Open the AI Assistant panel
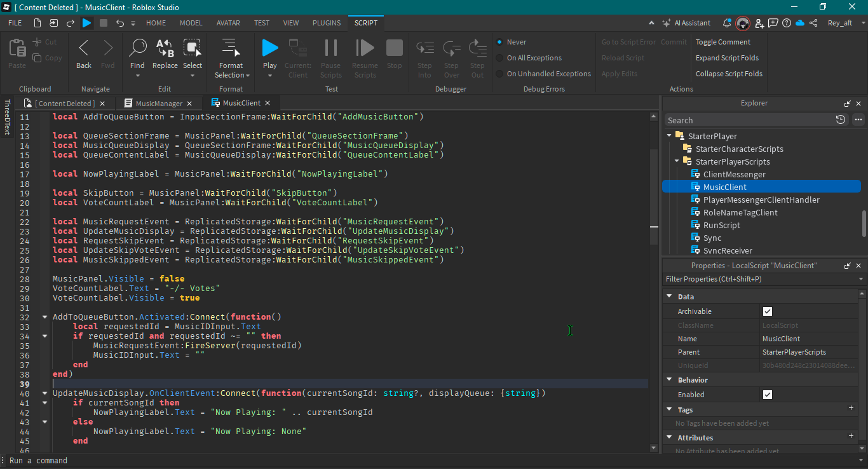Viewport: 868px width, 469px height. 686,23
